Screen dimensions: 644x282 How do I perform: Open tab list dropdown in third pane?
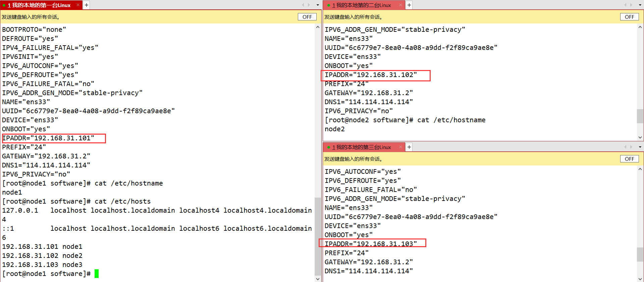tap(640, 147)
